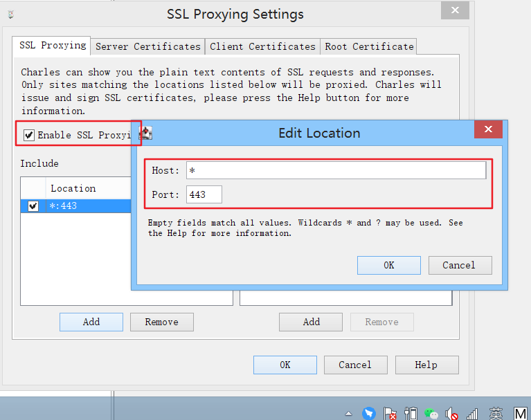Toggle Enable SSL Proxying checkbox
Image resolution: width=531 pixels, height=420 pixels.
(29, 135)
